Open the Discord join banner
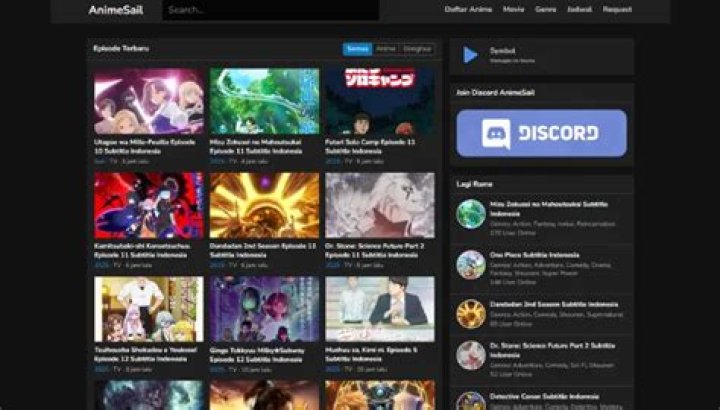720x410 pixels. point(541,133)
